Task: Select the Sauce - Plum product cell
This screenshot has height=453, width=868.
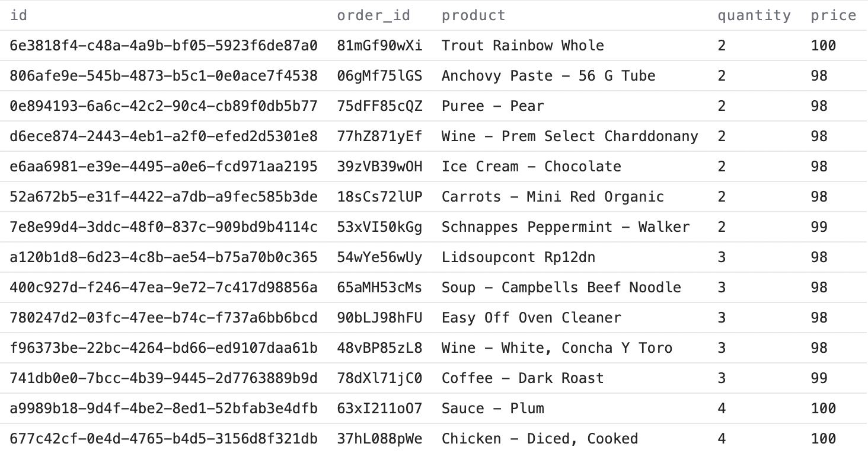Action: click(x=492, y=409)
